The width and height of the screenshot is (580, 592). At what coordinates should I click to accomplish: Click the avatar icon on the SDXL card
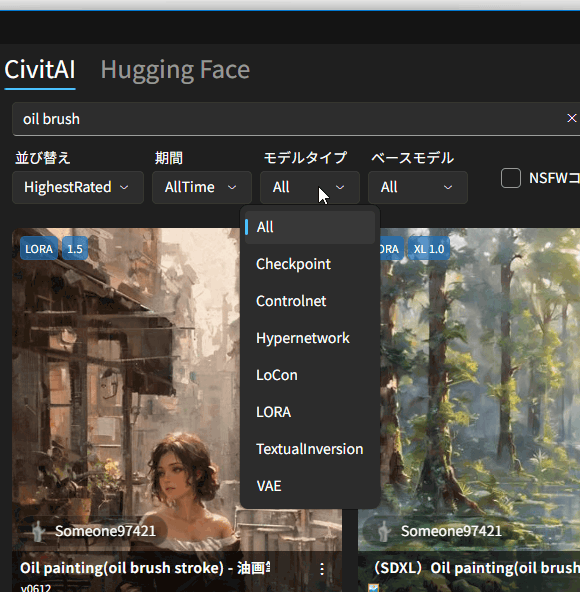[x=384, y=531]
